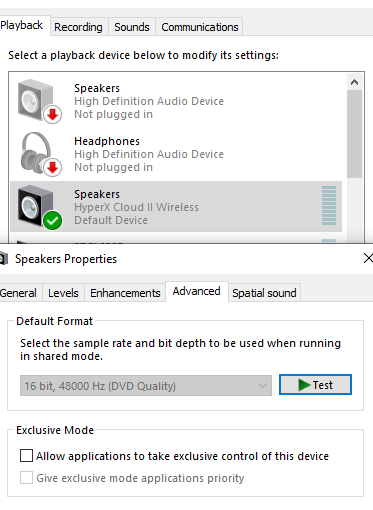The image size is (373, 510).
Task: Click 'Select a playback device below' instruction text
Action: point(143,55)
